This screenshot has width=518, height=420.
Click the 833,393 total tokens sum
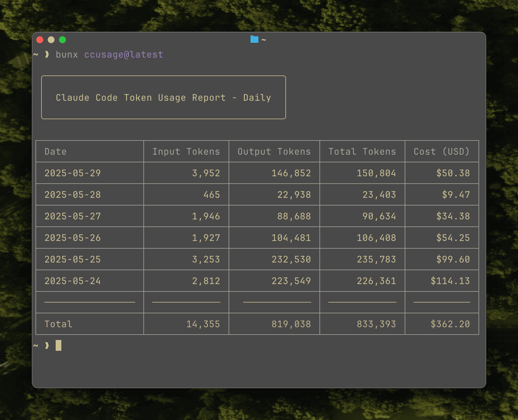pos(376,324)
